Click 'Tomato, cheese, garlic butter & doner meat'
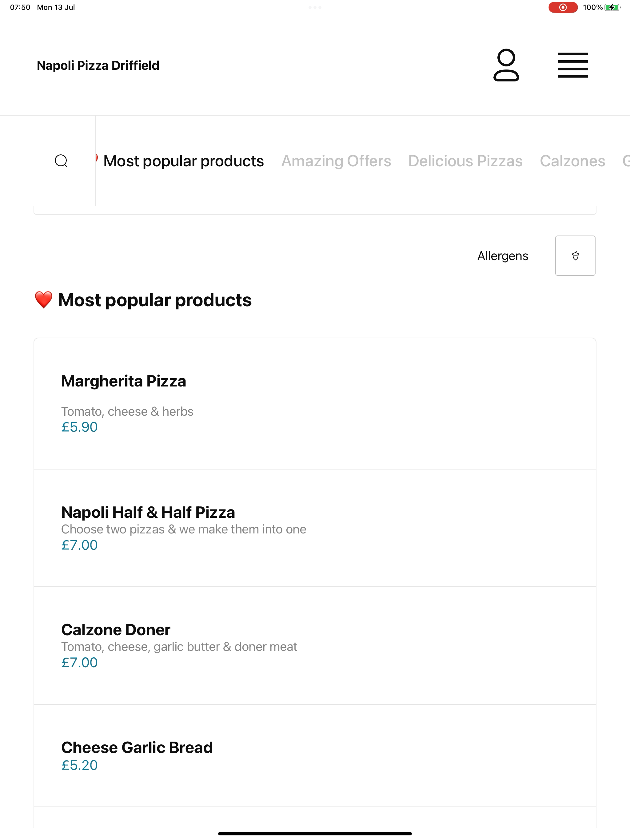 click(x=179, y=646)
